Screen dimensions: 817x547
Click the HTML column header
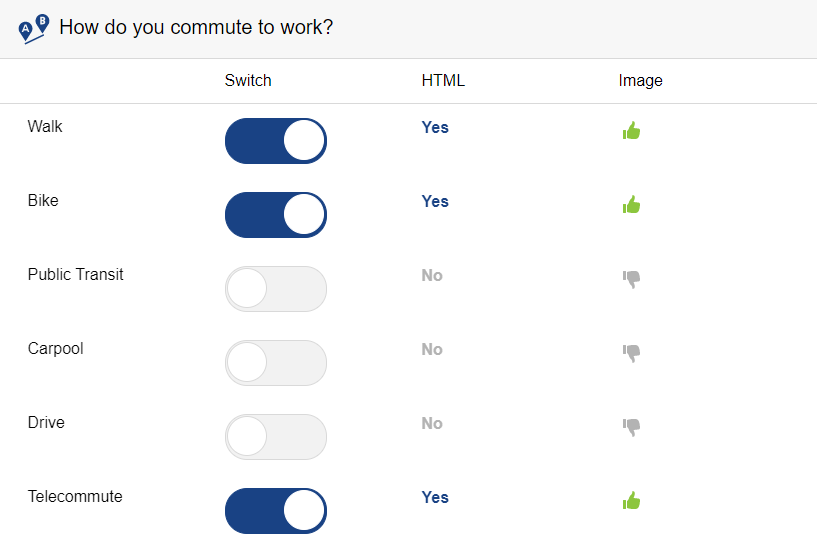tap(443, 81)
